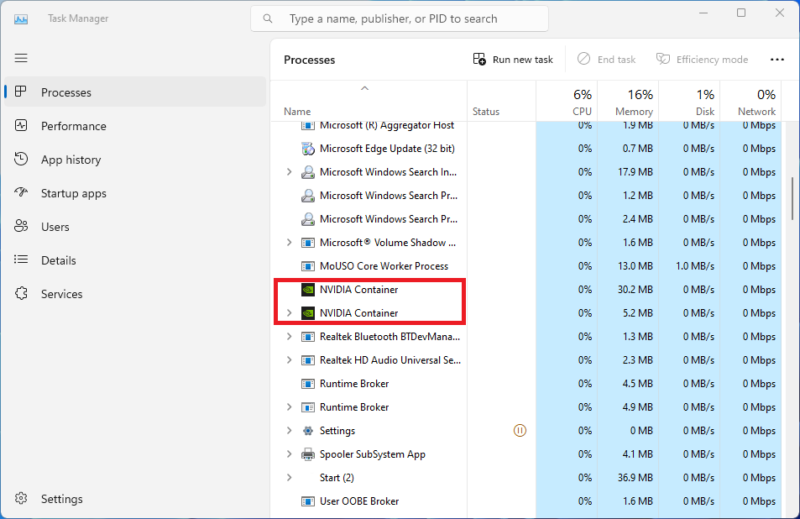Screen dimensions: 800x519
Task: Click the Spooler SubSystem App printer icon
Action: (308, 454)
